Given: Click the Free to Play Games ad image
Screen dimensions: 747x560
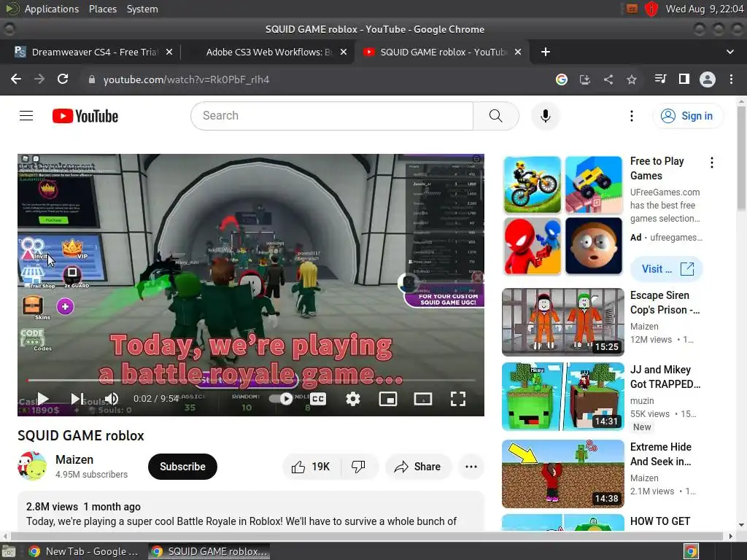Looking at the screenshot, I should pyautogui.click(x=563, y=215).
